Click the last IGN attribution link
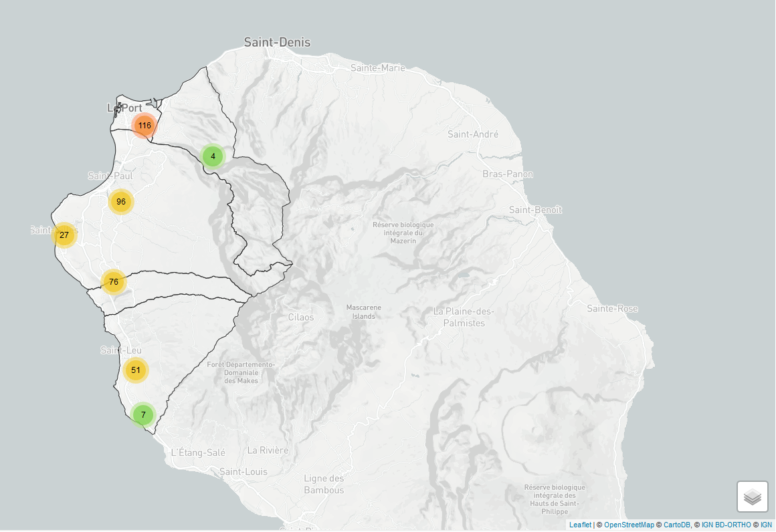The image size is (776, 532). 766,525
